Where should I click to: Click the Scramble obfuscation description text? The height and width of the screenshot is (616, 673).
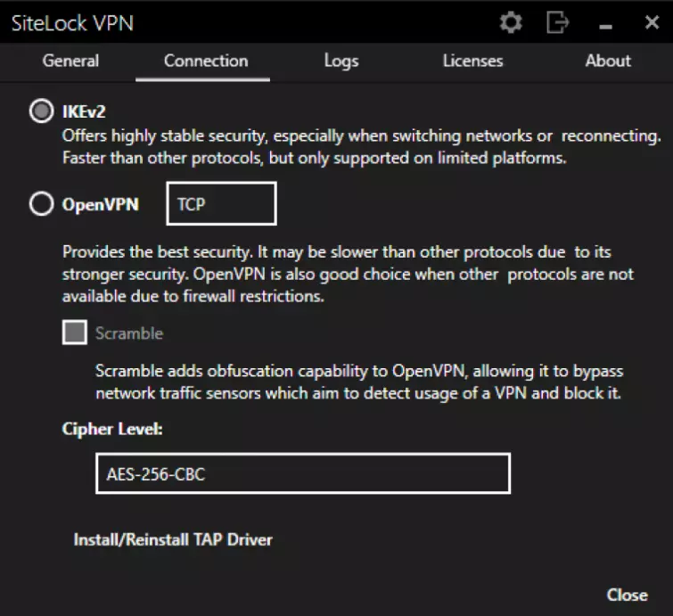pos(358,382)
